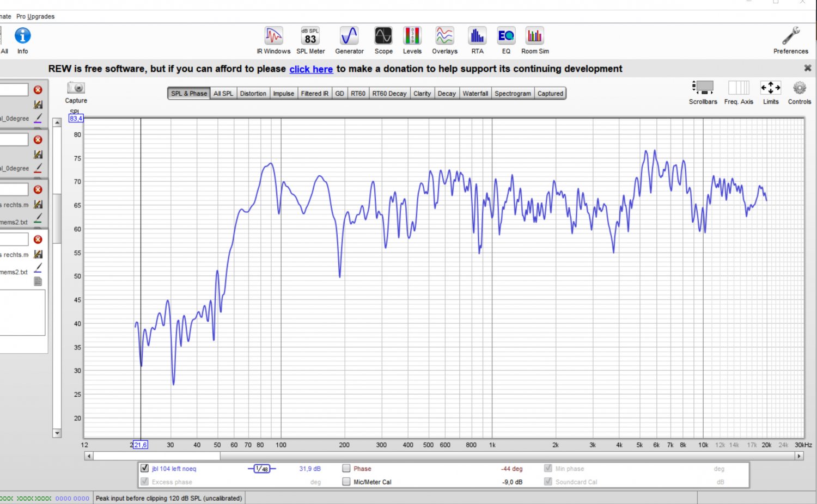Screen dimensions: 817x504
Task: Switch to the GD tab
Action: point(340,94)
